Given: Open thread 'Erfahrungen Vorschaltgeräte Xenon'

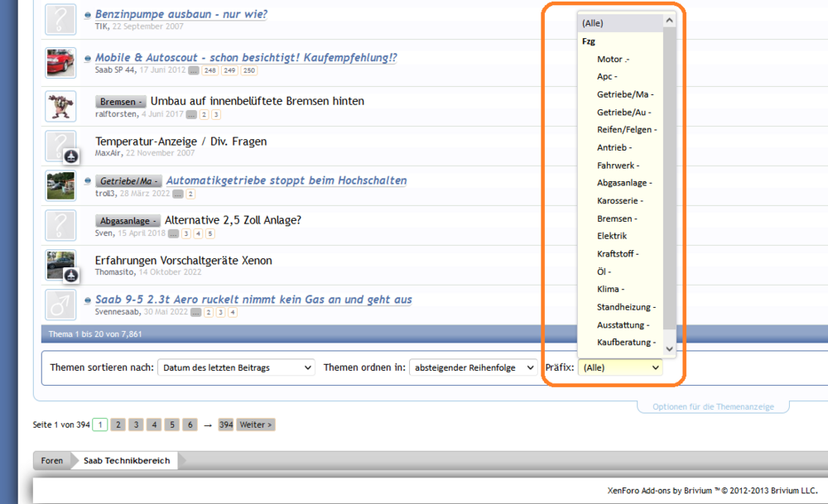Looking at the screenshot, I should tap(184, 260).
